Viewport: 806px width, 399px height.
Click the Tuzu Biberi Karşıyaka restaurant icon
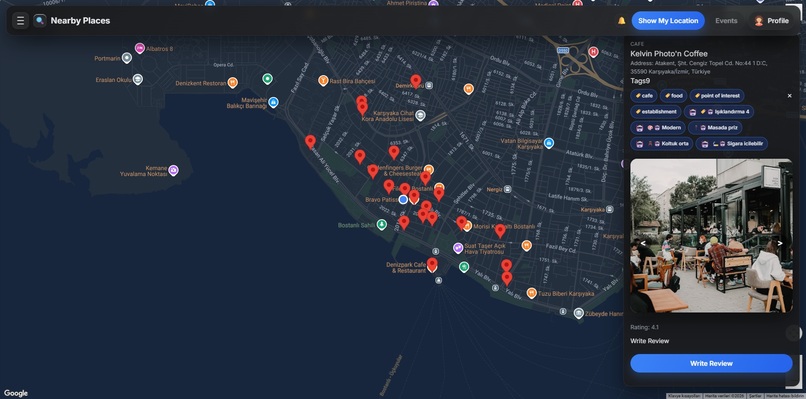point(532,293)
